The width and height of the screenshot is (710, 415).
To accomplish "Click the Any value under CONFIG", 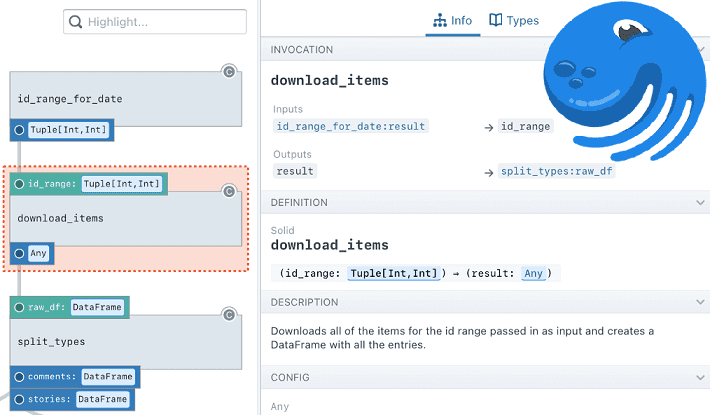I will 280,406.
